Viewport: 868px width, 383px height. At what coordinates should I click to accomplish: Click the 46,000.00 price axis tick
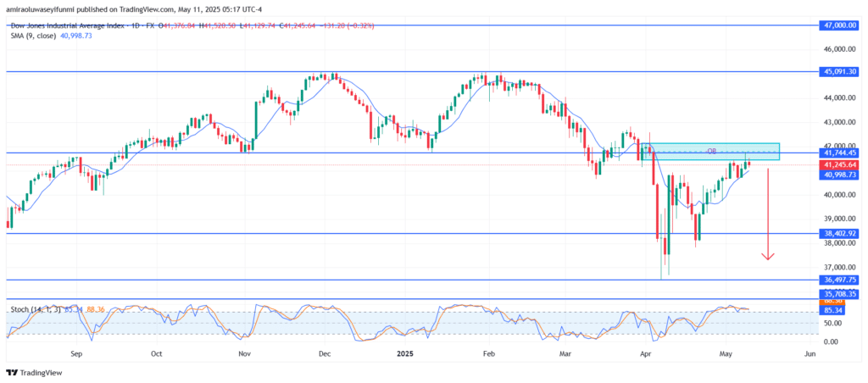click(838, 49)
